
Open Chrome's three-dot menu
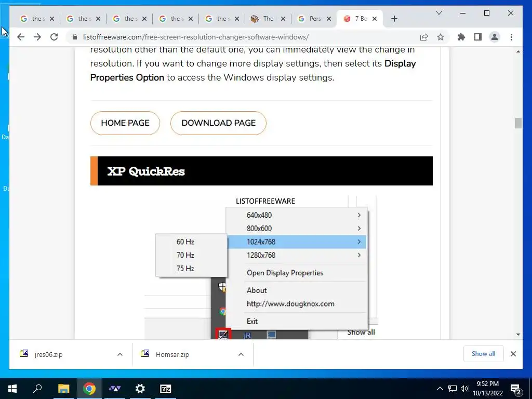511,37
